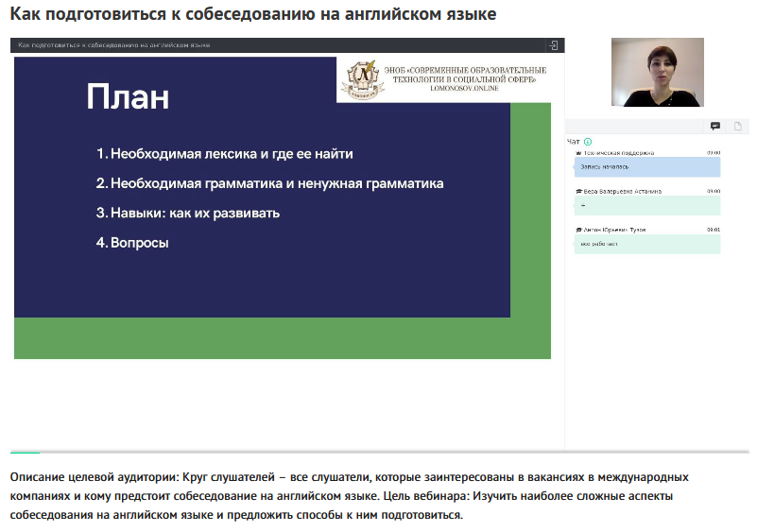
Task: Click the green chat counter badge
Action: tap(588, 142)
